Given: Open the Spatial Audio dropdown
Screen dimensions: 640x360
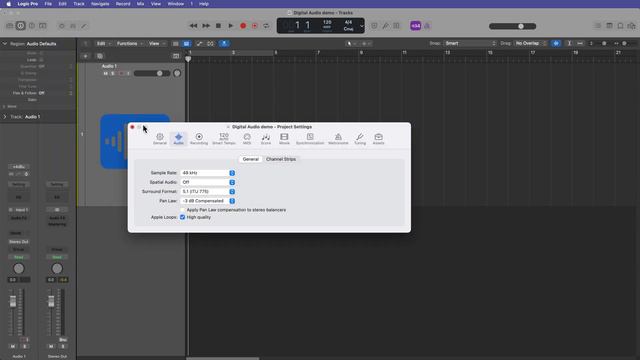Looking at the screenshot, I should click(x=208, y=182).
